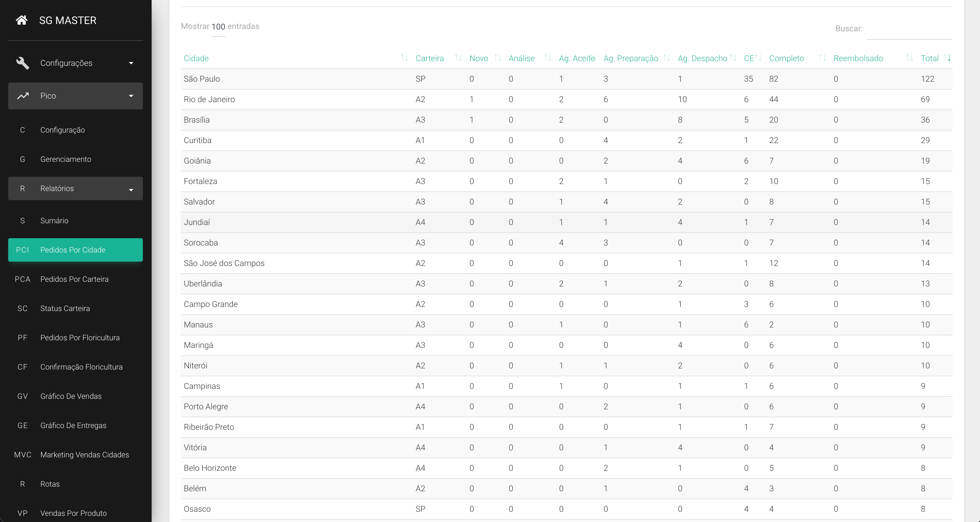Click sort arrows on Total column

(947, 58)
